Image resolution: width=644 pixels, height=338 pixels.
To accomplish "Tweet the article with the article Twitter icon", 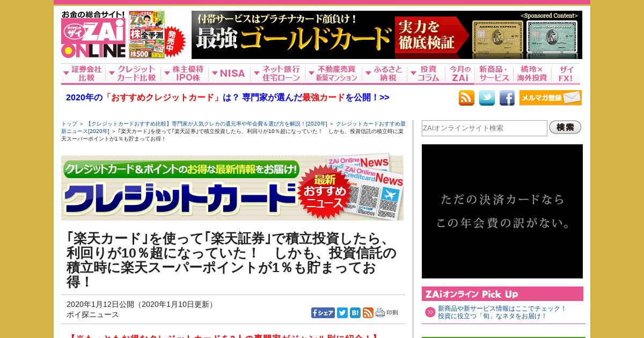I will (342, 313).
